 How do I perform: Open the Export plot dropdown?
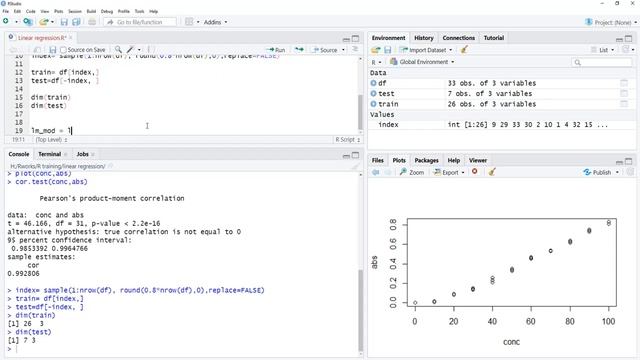(x=449, y=172)
